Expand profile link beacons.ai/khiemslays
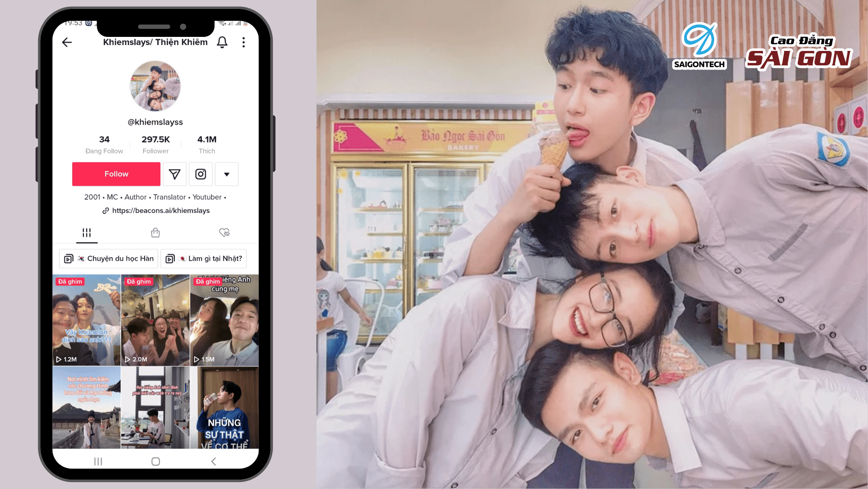 click(x=156, y=210)
